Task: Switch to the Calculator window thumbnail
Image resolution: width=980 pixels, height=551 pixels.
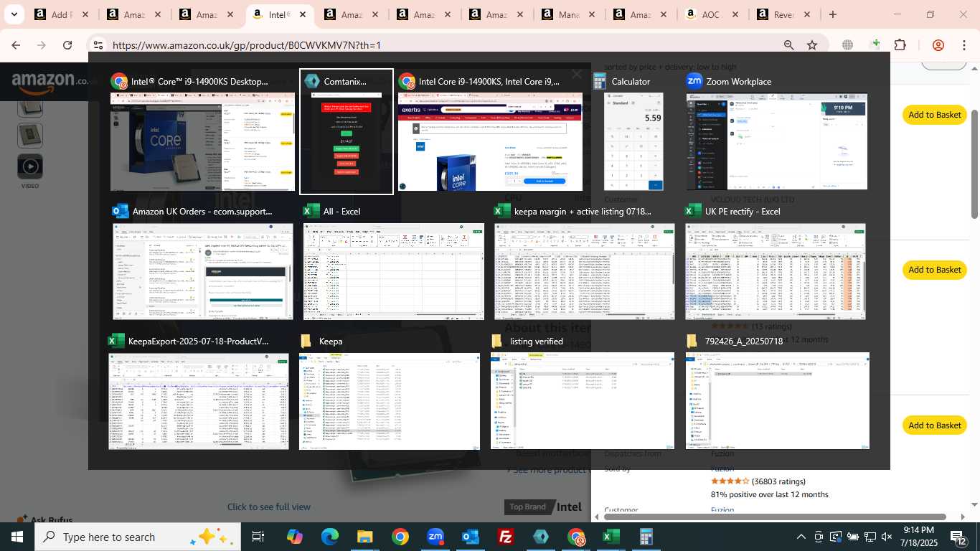Action: [634, 132]
